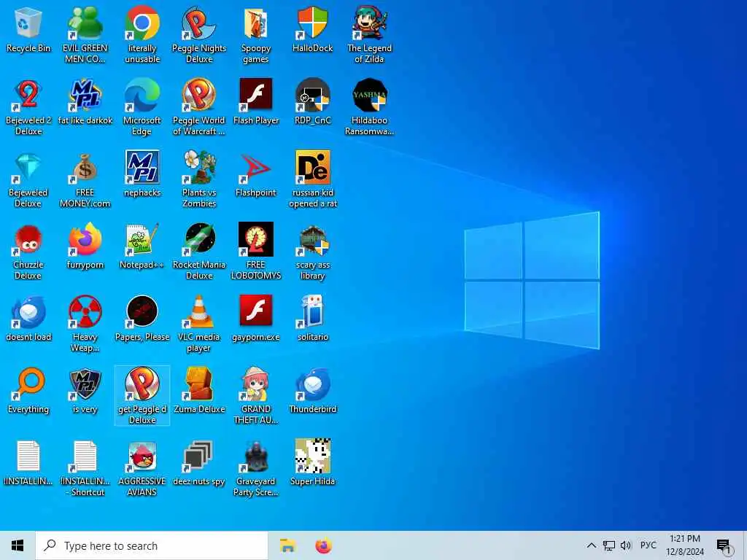Switch the РУС input language indicator

point(649,545)
